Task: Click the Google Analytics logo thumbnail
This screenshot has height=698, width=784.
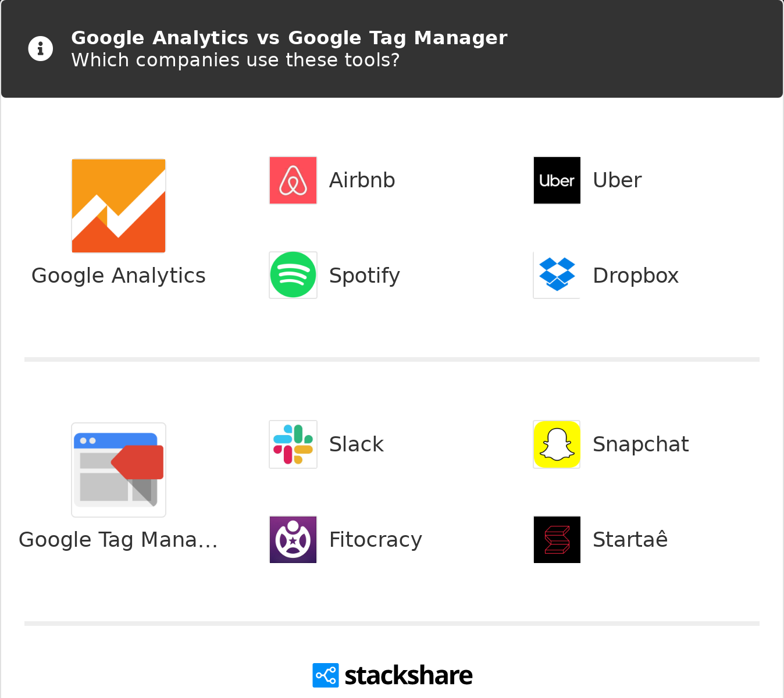Action: 119,206
